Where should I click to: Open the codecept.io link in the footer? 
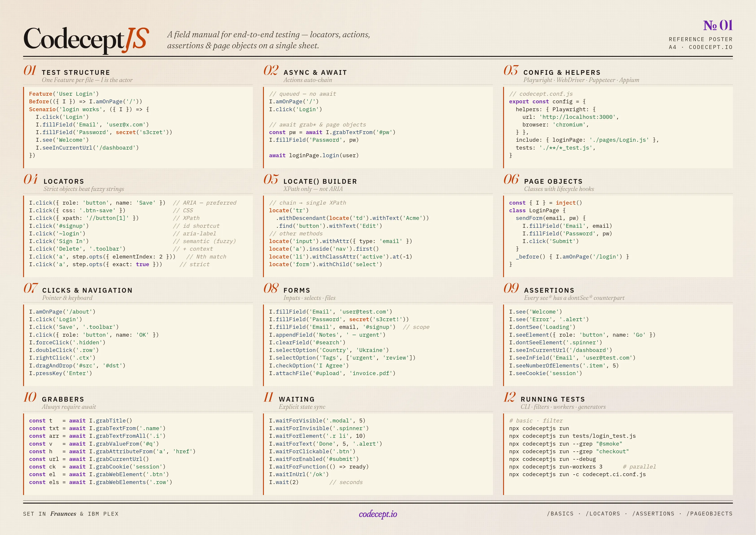(378, 514)
